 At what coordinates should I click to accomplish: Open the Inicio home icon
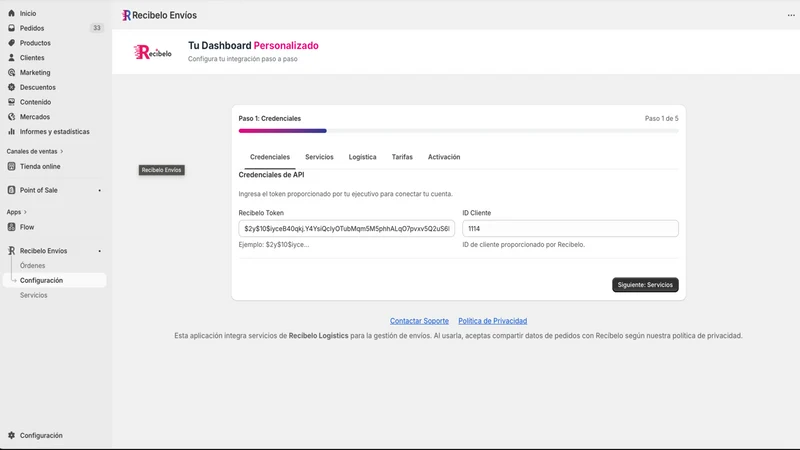(x=11, y=13)
